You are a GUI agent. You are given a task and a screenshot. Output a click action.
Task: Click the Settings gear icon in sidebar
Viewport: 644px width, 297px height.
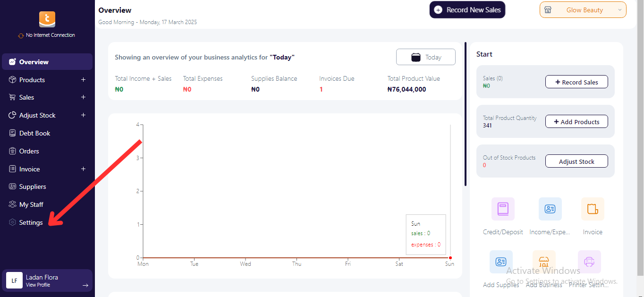point(13,222)
